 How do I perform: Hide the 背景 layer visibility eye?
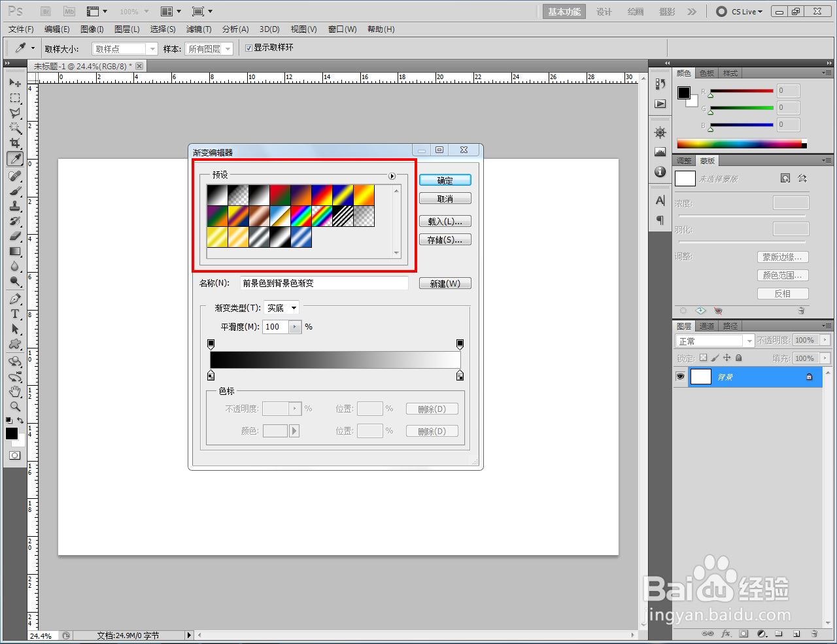click(x=681, y=377)
